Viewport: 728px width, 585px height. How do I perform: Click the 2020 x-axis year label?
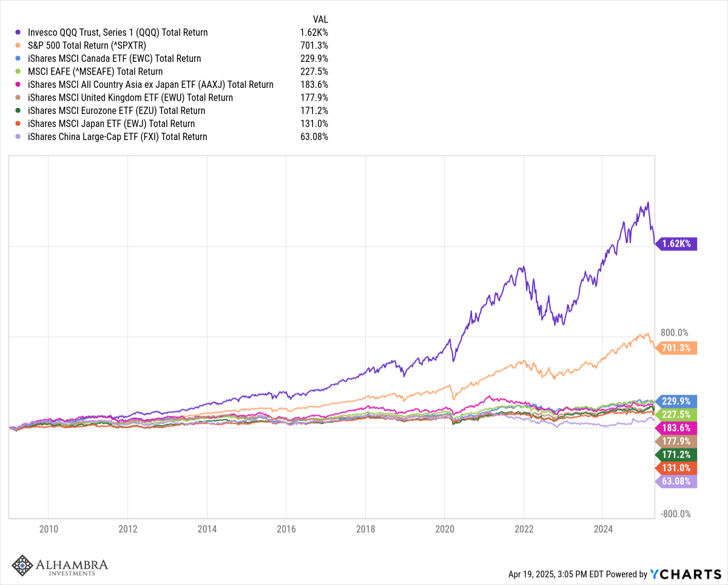[444, 529]
